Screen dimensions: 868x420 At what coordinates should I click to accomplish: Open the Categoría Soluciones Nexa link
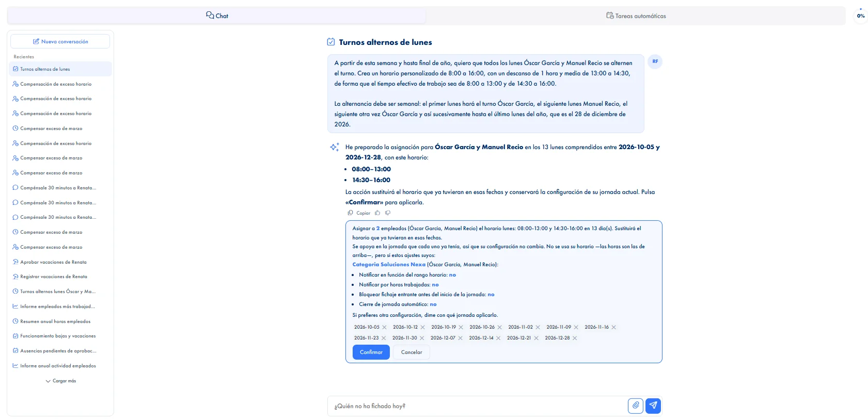[x=389, y=265]
